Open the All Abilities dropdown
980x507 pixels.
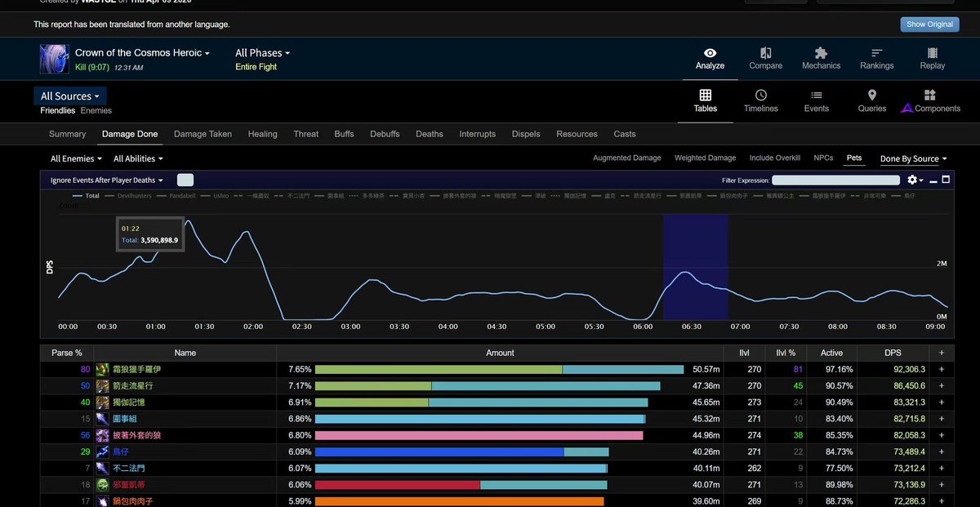tap(138, 158)
